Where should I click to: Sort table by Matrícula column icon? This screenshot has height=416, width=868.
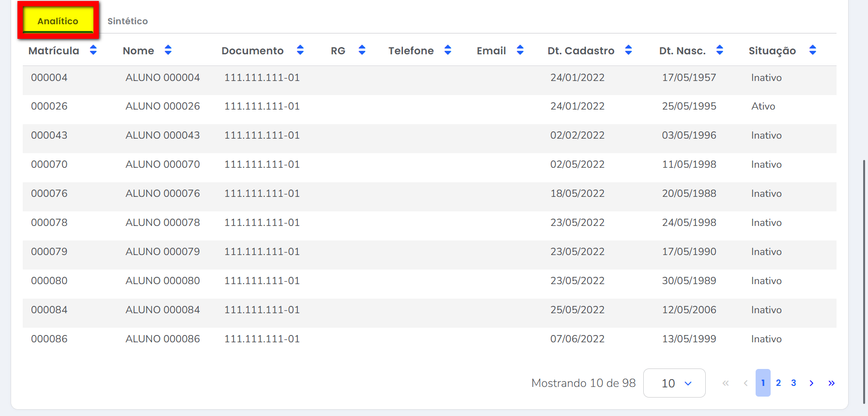coord(93,50)
